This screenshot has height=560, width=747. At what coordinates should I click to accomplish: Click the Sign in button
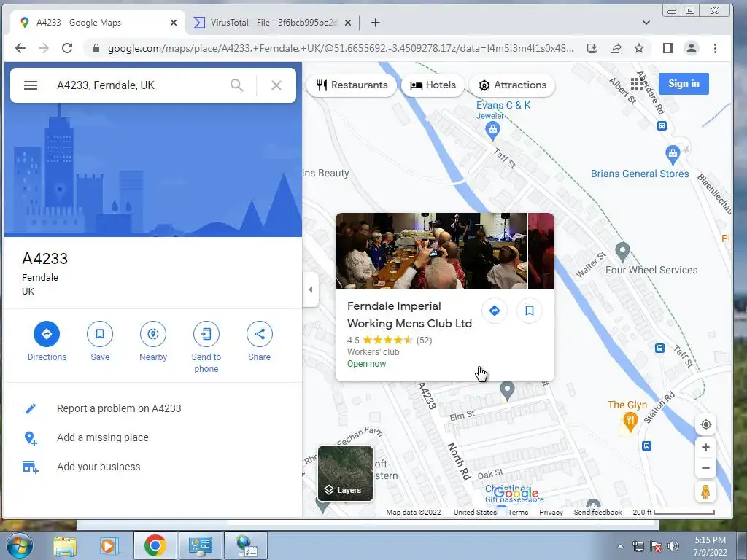coord(684,84)
